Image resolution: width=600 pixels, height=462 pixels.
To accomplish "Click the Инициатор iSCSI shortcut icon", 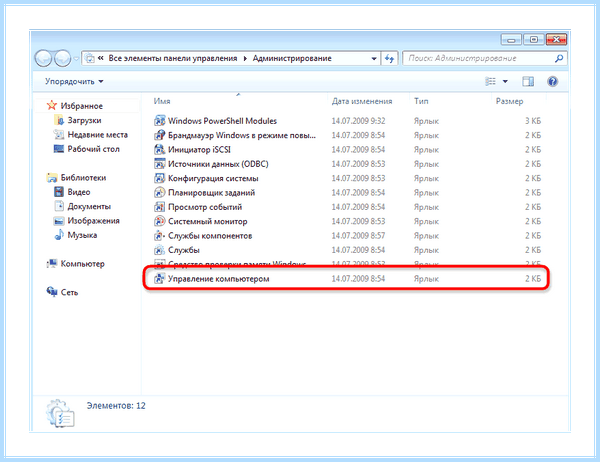I will coord(159,149).
